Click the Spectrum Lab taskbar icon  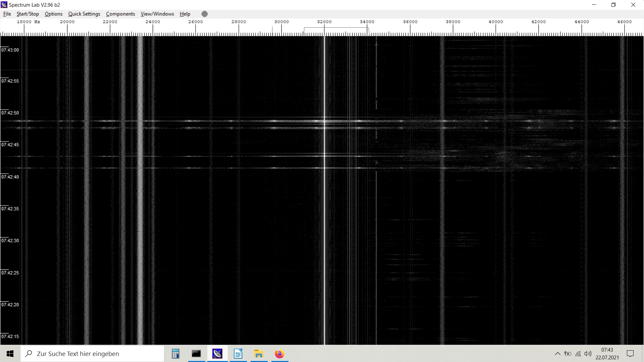(x=217, y=354)
